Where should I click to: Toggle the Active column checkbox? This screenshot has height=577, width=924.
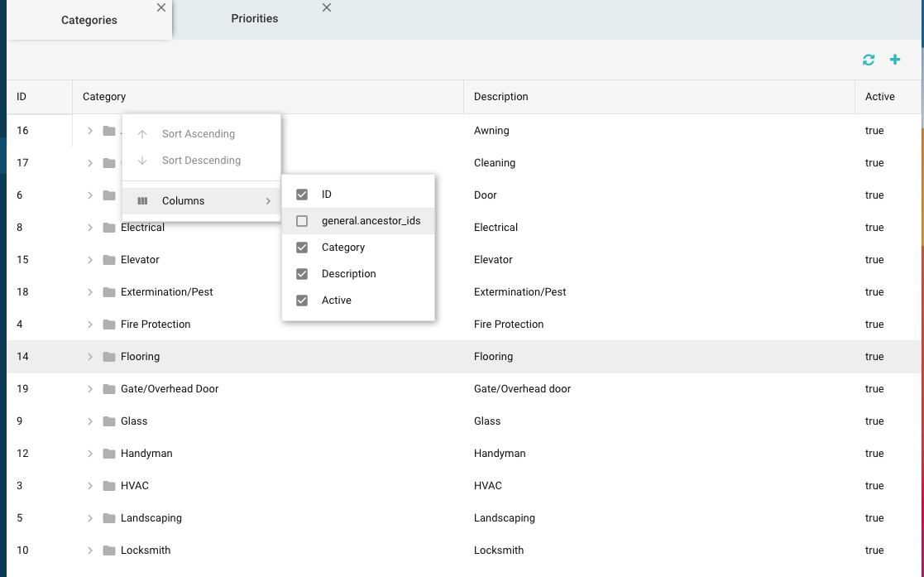tap(302, 301)
